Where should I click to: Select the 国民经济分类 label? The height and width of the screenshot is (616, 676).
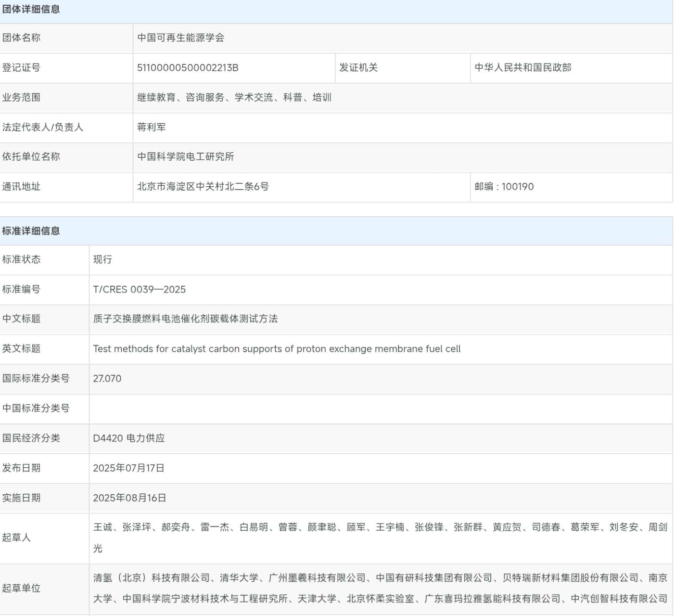pyautogui.click(x=31, y=438)
